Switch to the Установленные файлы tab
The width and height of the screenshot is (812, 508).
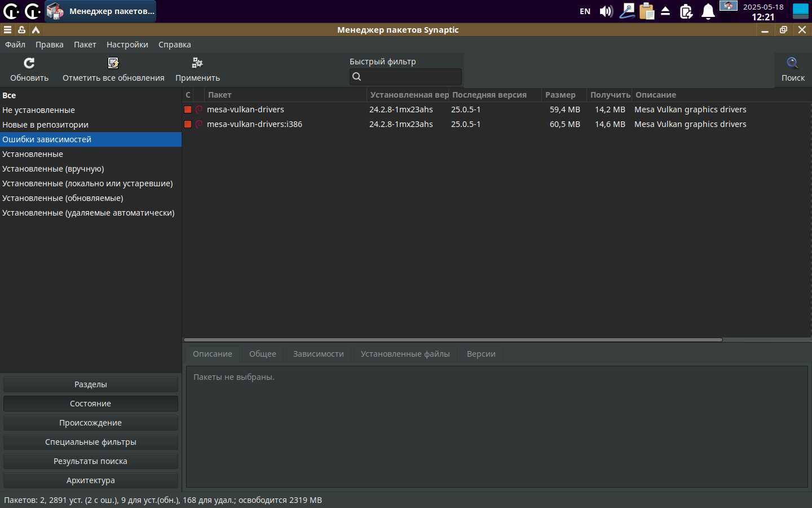pos(405,354)
